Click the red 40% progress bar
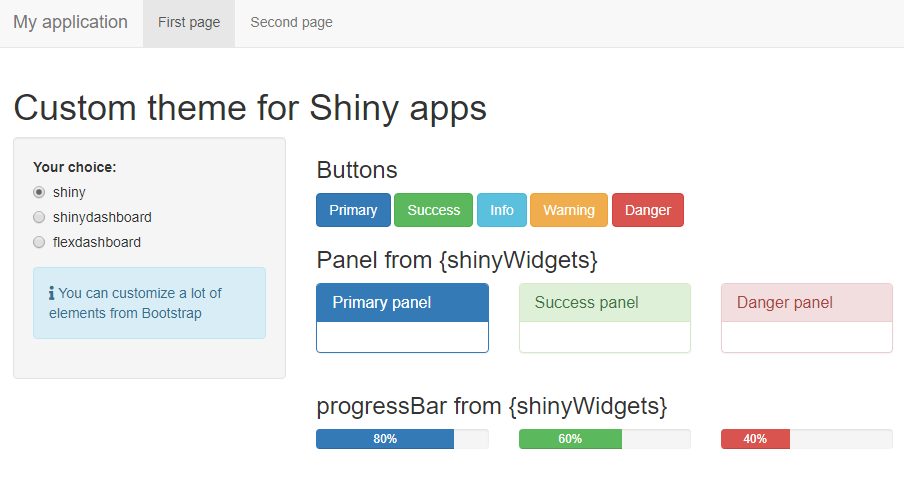The image size is (904, 504). [x=755, y=439]
